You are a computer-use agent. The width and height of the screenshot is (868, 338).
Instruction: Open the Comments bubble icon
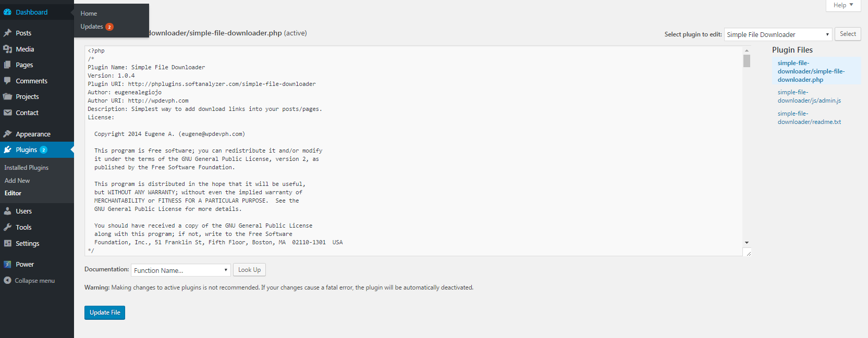8,80
